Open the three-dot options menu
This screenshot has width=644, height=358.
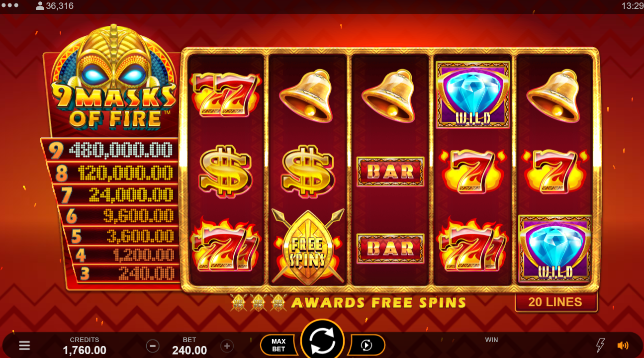10,6
